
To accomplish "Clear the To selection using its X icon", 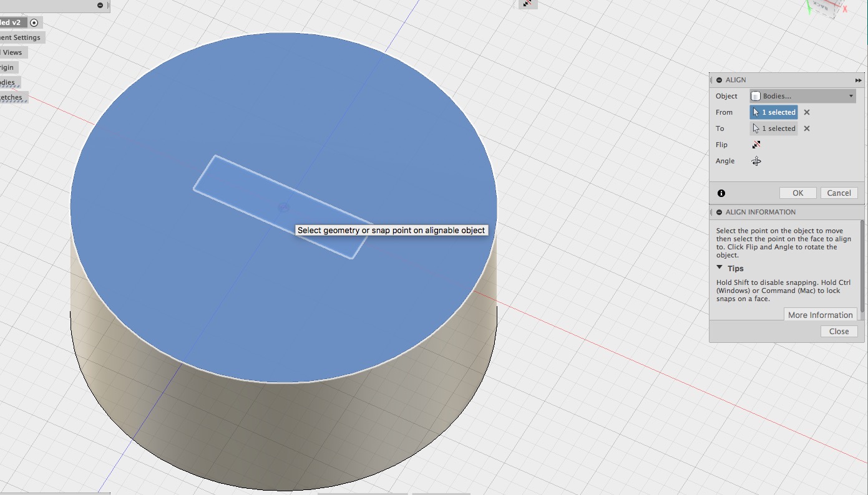I will (806, 128).
